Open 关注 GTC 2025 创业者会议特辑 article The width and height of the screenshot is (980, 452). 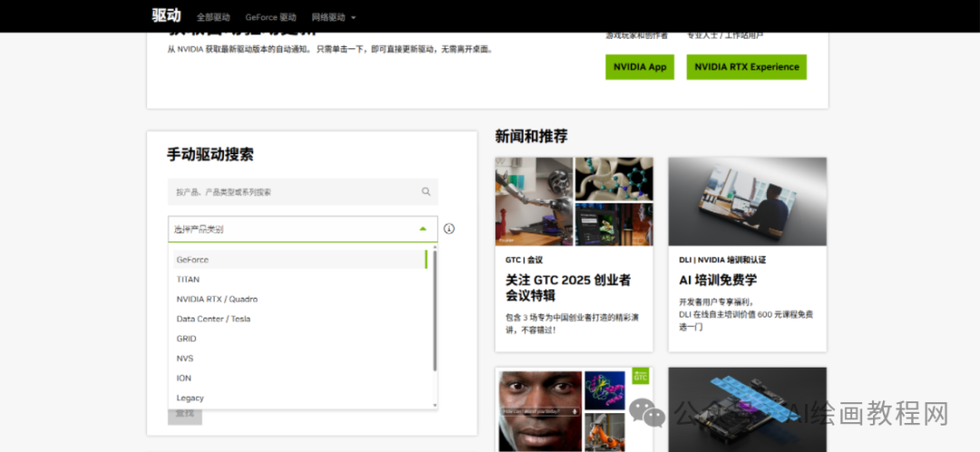567,288
